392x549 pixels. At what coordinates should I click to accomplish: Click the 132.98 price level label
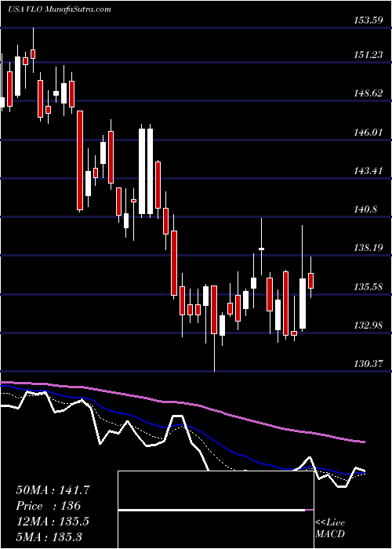[368, 325]
